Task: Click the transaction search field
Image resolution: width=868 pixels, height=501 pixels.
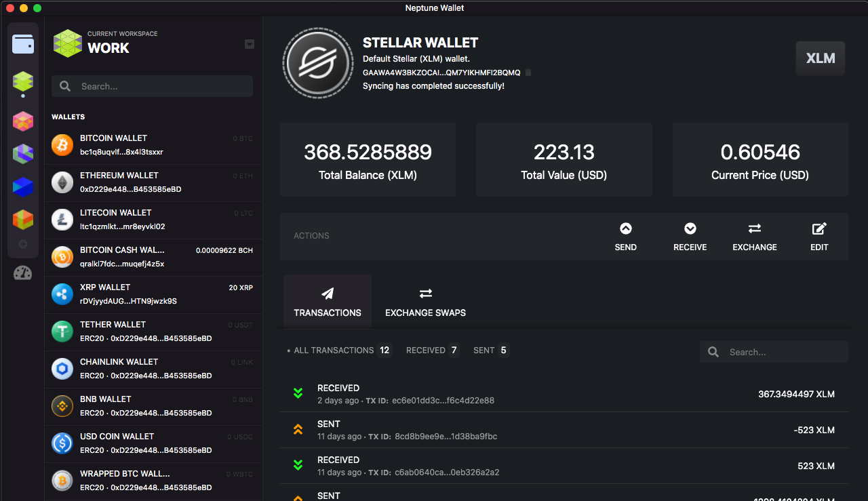Action: coord(774,352)
